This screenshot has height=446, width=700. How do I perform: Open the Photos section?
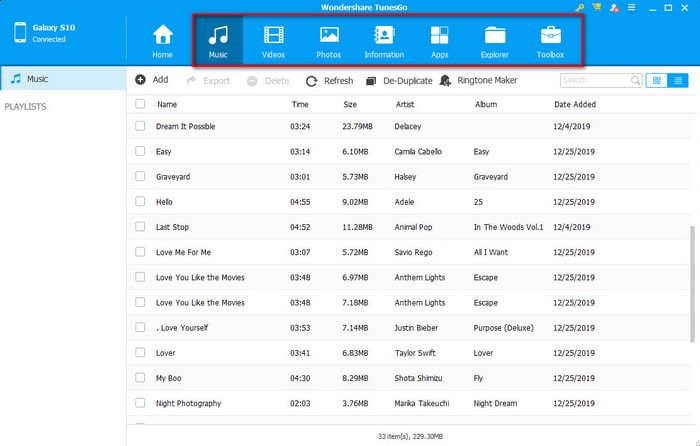tap(329, 42)
